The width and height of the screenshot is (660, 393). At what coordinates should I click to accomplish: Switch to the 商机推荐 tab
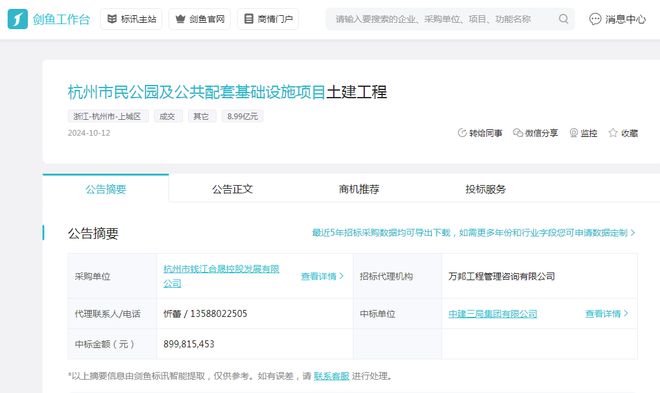pos(359,189)
